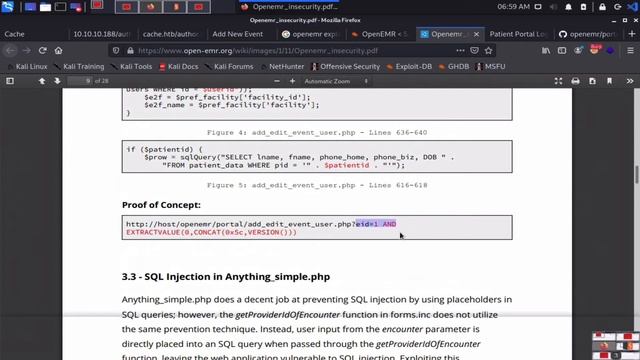Switch to the Cache tab
640x360 pixels.
pyautogui.click(x=33, y=34)
